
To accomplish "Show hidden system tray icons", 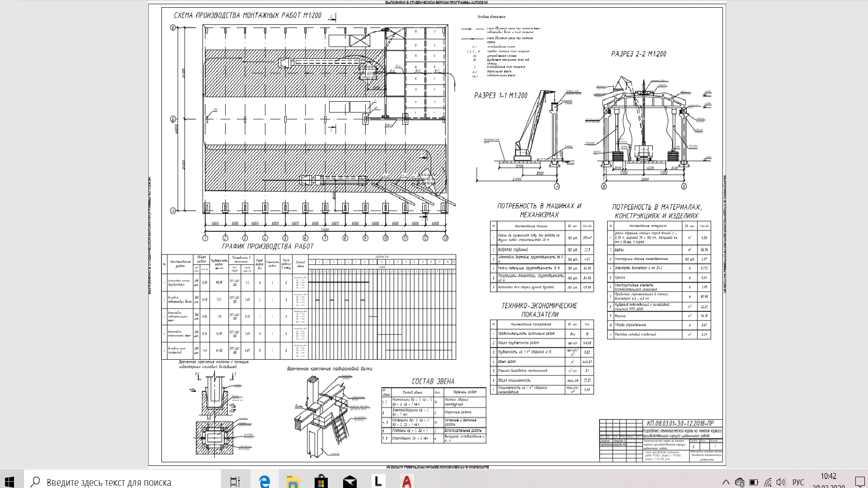I will tap(726, 482).
